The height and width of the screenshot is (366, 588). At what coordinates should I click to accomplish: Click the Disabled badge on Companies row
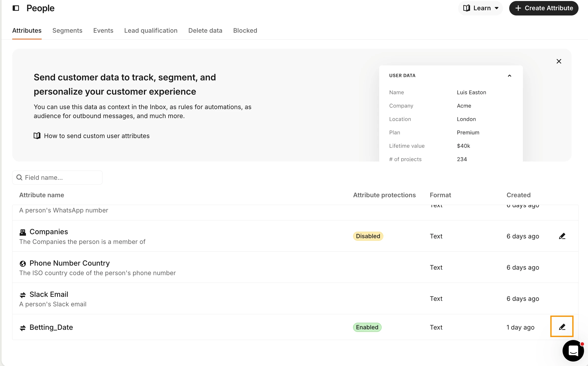pyautogui.click(x=368, y=236)
